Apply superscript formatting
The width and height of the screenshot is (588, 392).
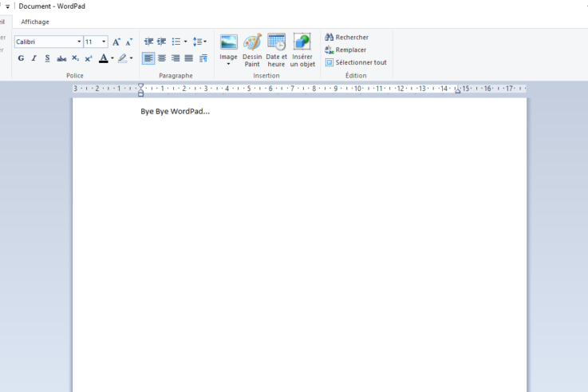point(89,58)
